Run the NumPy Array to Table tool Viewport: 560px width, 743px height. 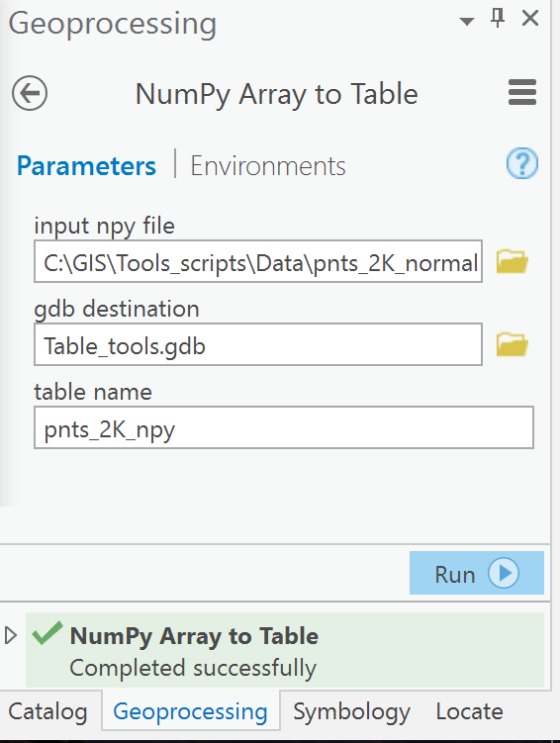coord(477,573)
